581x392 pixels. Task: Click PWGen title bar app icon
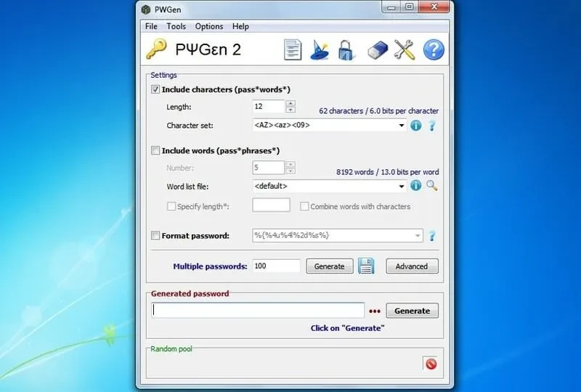click(x=146, y=9)
